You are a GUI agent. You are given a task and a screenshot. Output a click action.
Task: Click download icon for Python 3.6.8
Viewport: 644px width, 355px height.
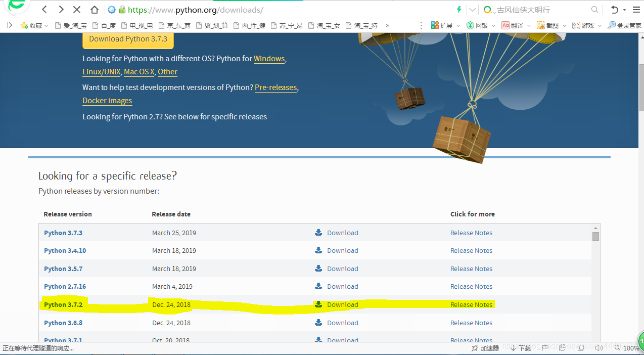[x=318, y=323]
